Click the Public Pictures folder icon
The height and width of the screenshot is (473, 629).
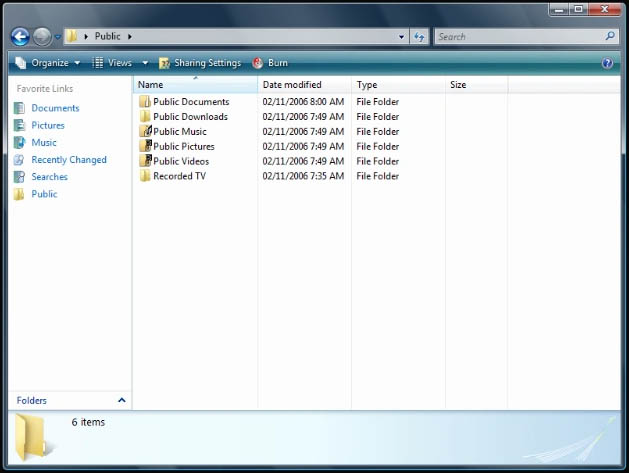(145, 146)
